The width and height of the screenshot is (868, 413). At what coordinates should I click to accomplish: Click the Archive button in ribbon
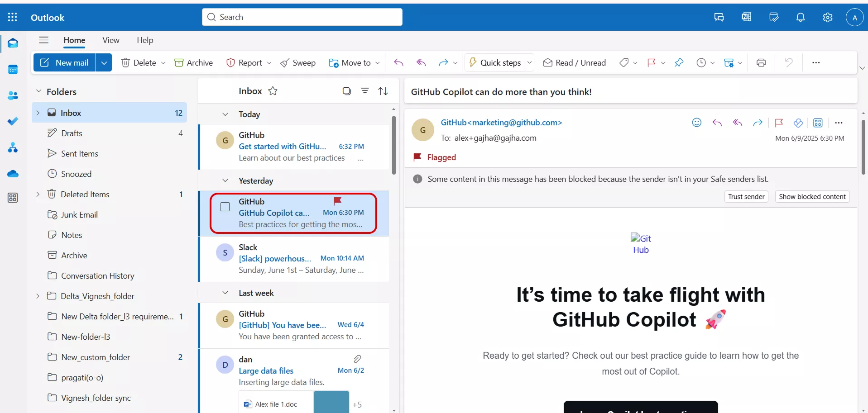point(193,63)
